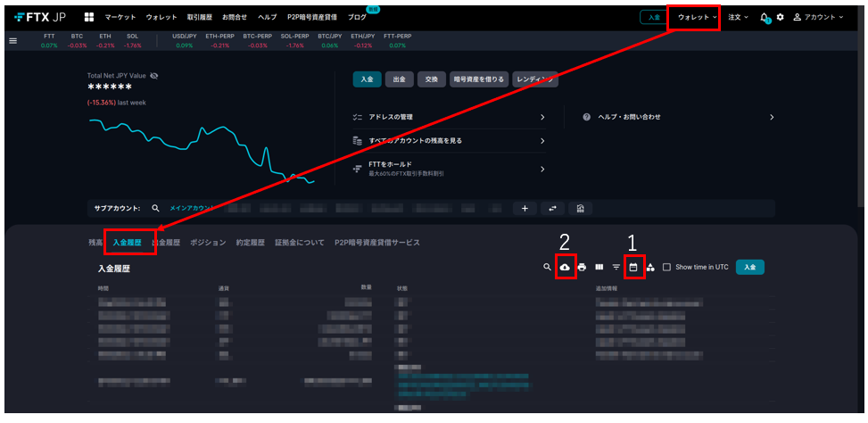Select USD/JPY ticker
Image resolution: width=868 pixels, height=423 pixels.
185,40
